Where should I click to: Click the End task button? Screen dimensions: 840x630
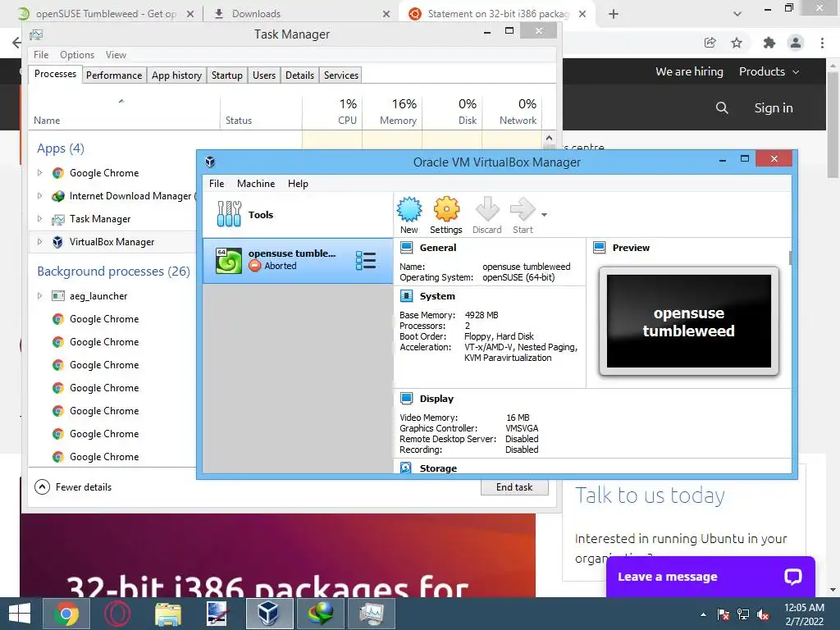click(x=514, y=487)
